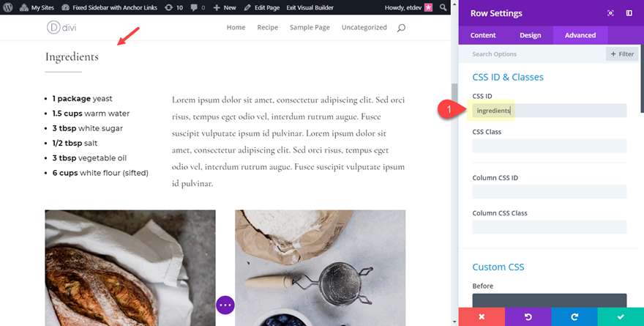Viewport: 644px width, 326px height.
Task: Redo changes with the blue redo button
Action: 574,316
